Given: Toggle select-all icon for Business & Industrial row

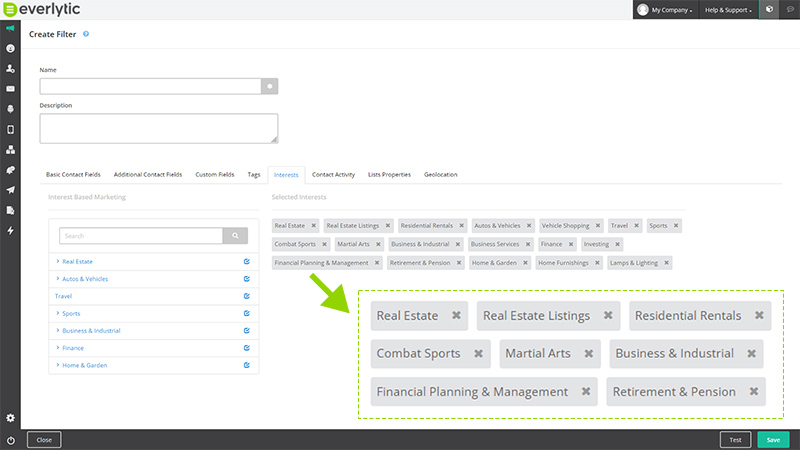Looking at the screenshot, I should (x=246, y=331).
